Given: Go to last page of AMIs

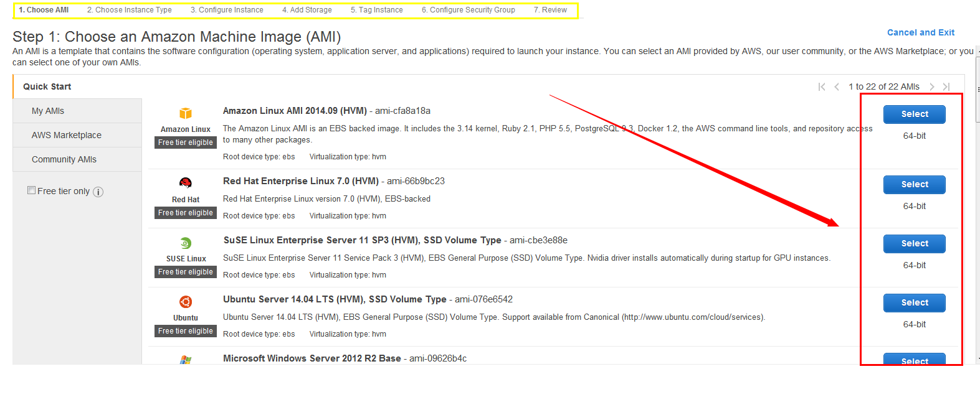Looking at the screenshot, I should (x=946, y=86).
